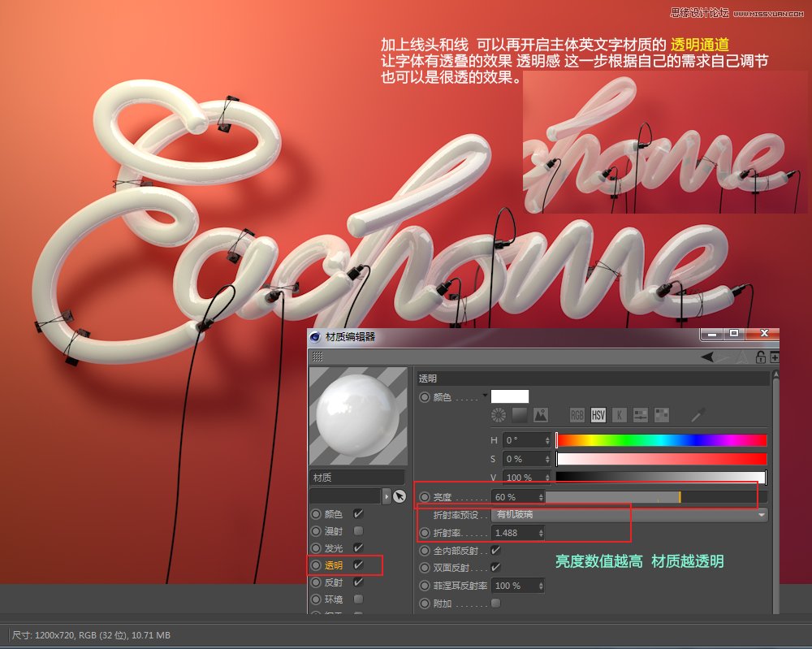Open the color wheel picker icon
812x649 pixels.
pyautogui.click(x=498, y=415)
